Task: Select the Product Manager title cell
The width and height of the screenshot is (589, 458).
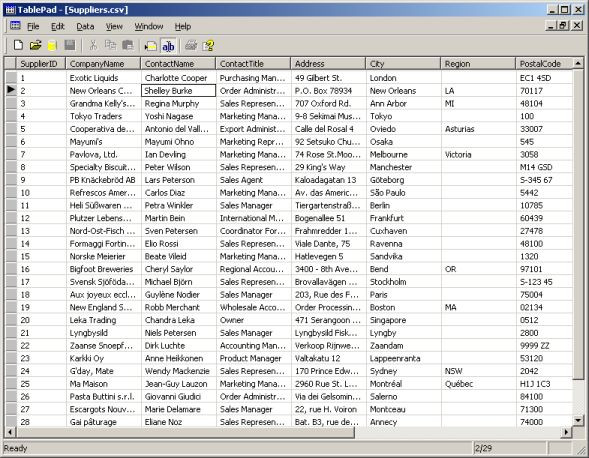Action: [x=253, y=358]
